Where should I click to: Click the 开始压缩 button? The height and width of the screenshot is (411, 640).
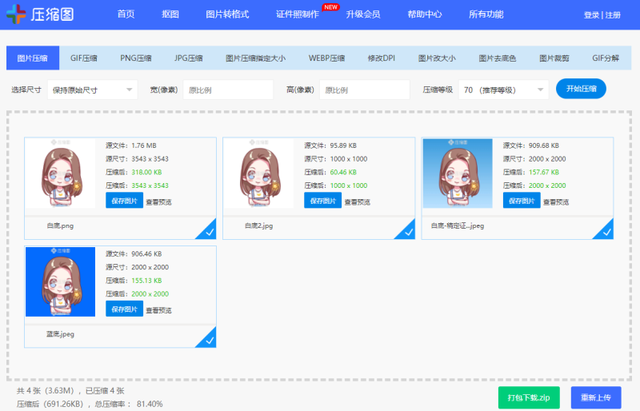click(581, 89)
